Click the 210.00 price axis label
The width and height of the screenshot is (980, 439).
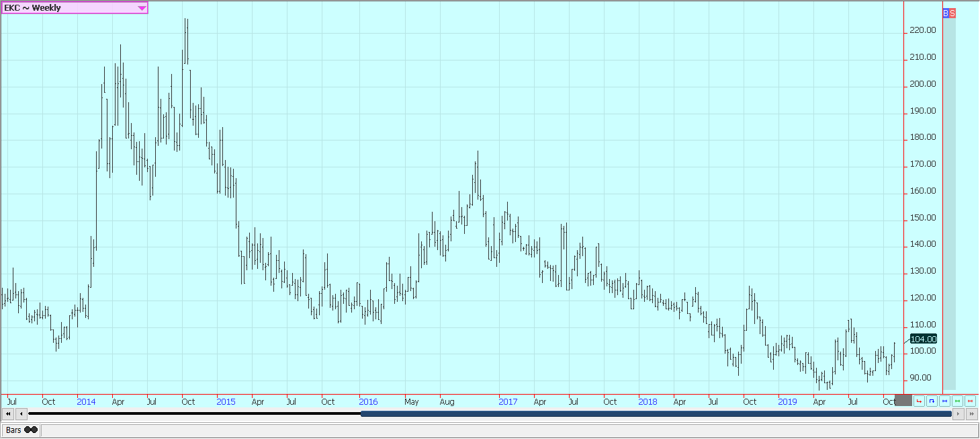point(923,57)
